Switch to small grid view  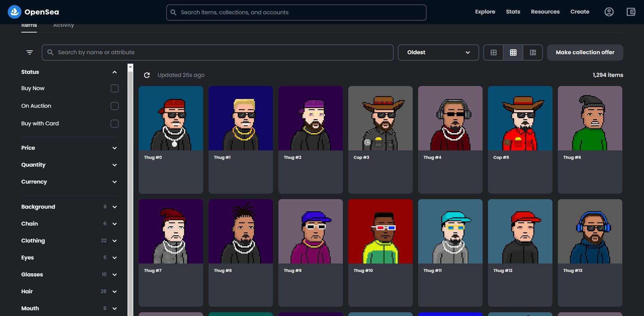coord(513,52)
